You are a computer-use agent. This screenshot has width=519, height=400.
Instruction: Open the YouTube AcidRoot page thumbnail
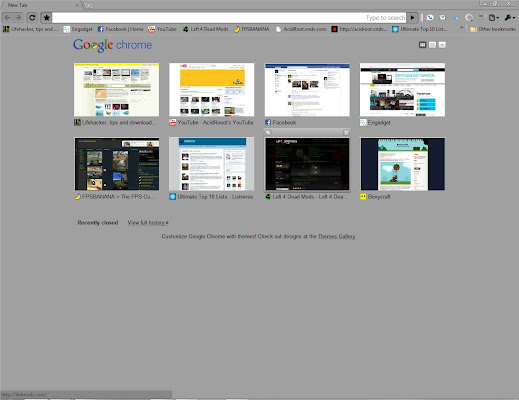[x=212, y=90]
